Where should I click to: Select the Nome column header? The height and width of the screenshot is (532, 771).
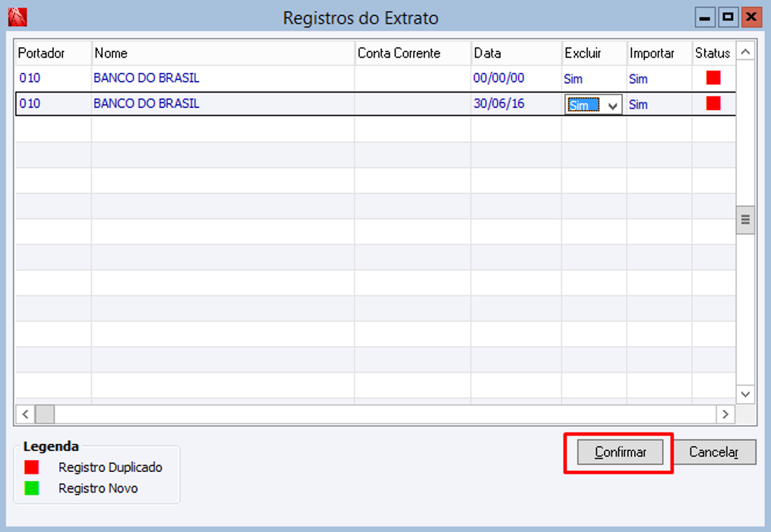pos(223,53)
